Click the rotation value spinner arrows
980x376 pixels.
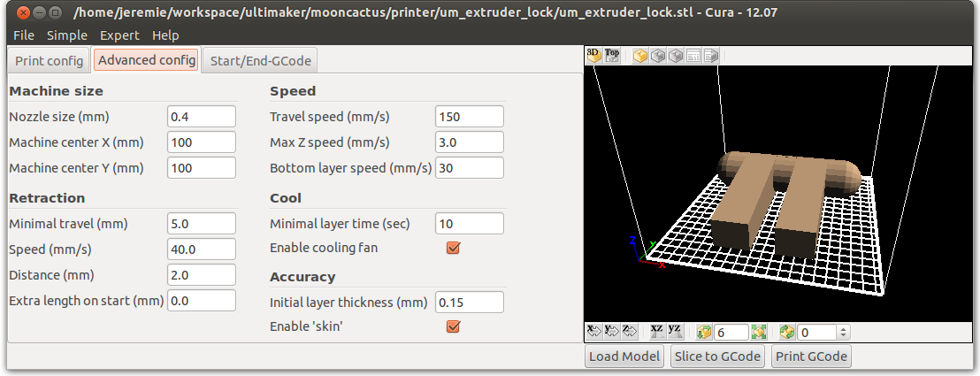pos(843,332)
